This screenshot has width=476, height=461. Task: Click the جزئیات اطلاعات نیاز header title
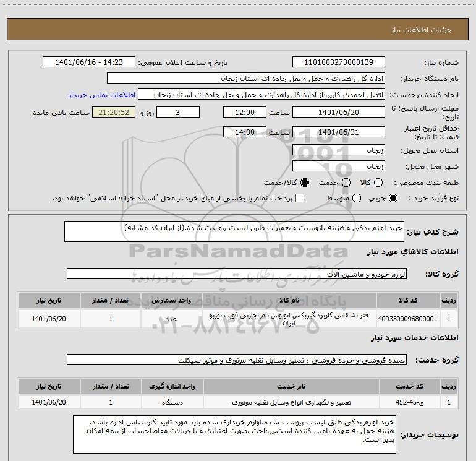(x=422, y=30)
